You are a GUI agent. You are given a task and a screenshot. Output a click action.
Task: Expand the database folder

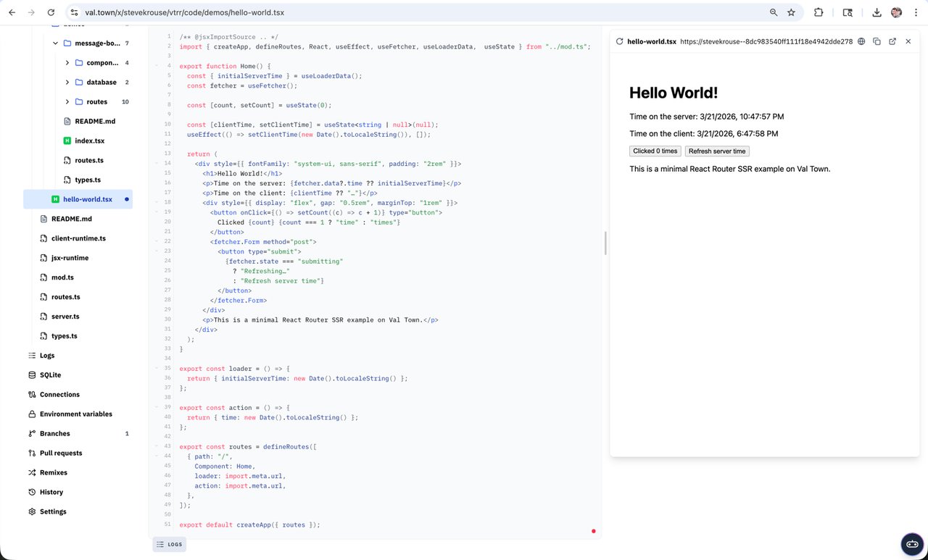(67, 82)
